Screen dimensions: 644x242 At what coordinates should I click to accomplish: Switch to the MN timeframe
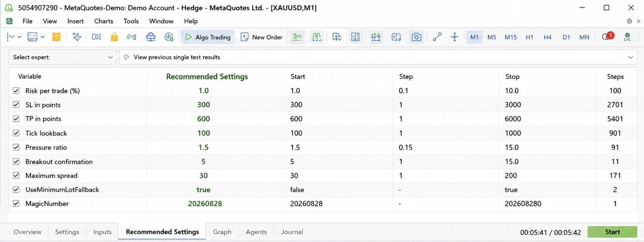coord(584,37)
